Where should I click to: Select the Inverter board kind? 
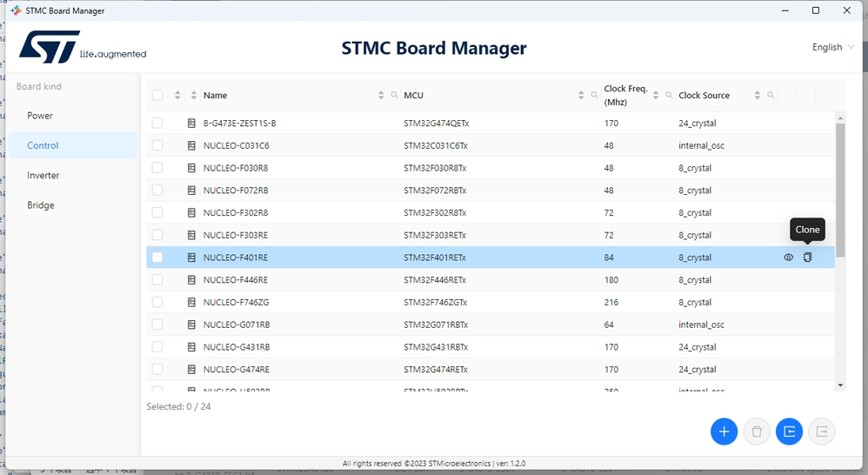(x=72, y=176)
